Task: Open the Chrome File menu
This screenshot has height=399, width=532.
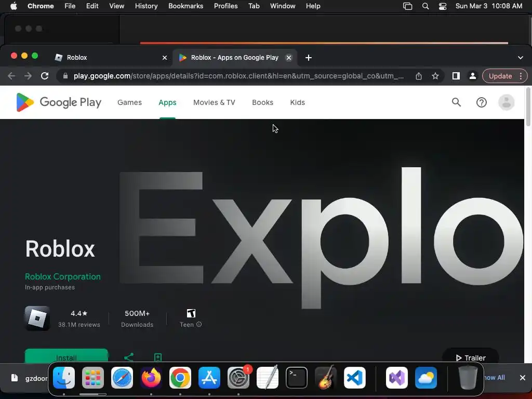Action: click(70, 6)
